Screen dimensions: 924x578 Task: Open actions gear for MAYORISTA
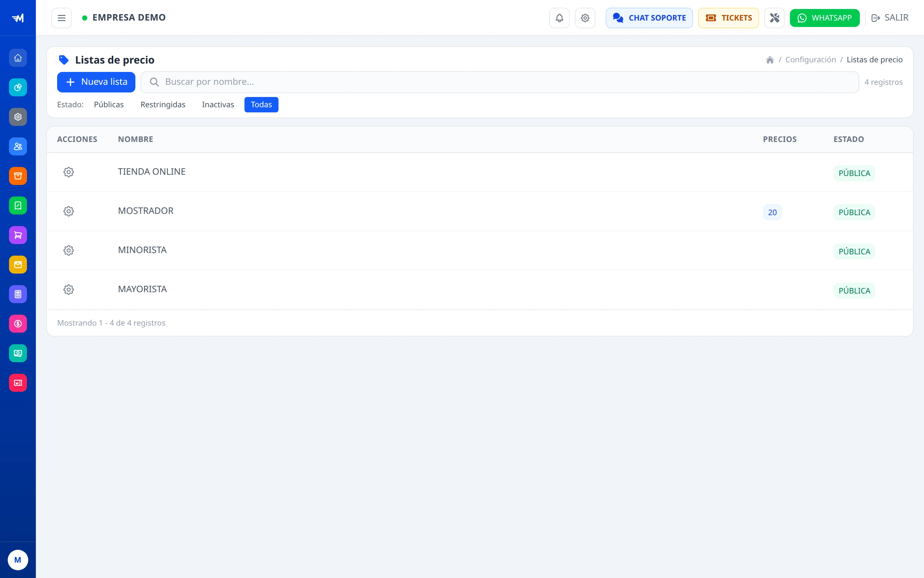pos(69,290)
